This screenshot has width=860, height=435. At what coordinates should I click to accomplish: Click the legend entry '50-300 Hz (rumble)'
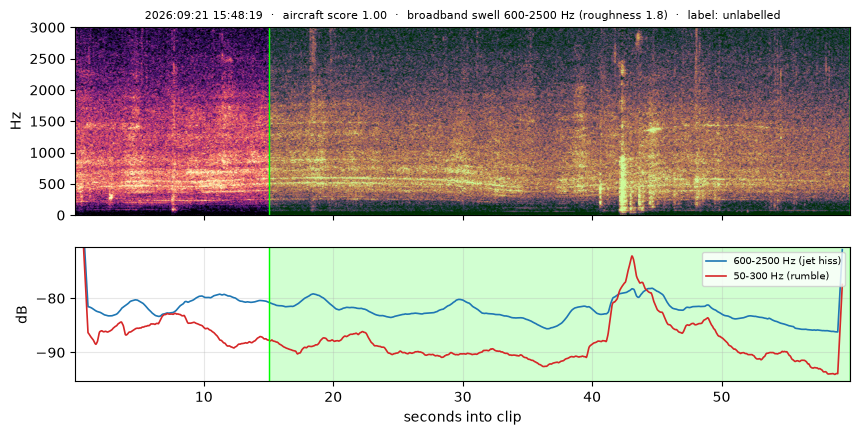pos(781,275)
